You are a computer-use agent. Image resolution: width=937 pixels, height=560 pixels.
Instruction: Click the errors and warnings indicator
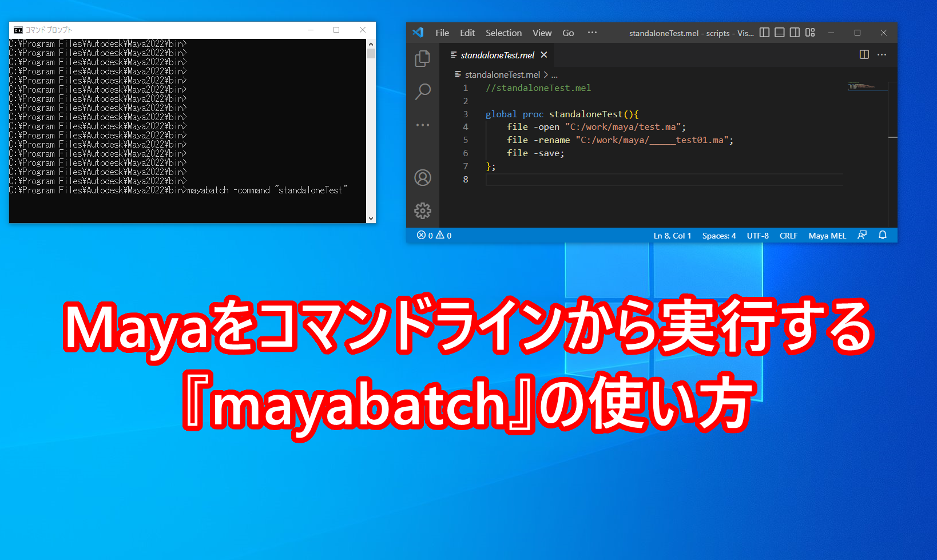pos(434,235)
